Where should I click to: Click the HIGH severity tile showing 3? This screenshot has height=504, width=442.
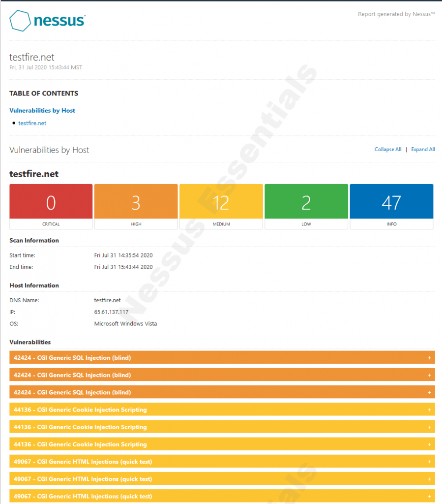point(136,202)
